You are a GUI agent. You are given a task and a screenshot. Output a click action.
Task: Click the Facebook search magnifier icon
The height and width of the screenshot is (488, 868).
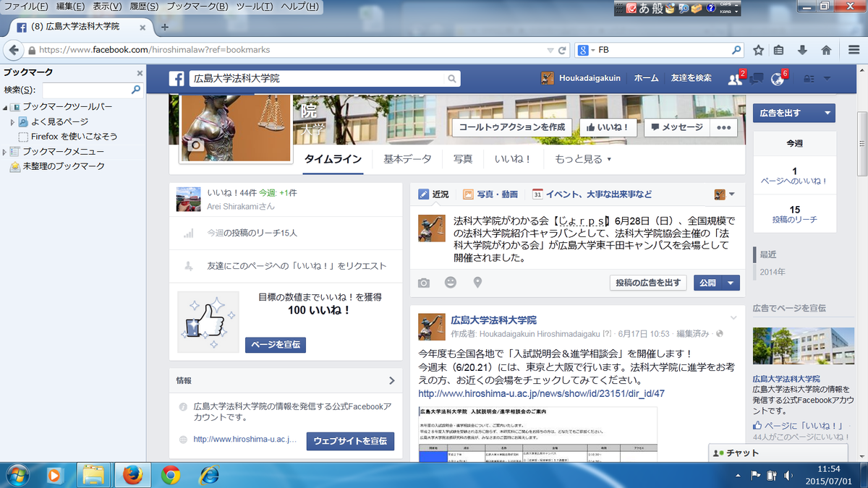click(452, 78)
